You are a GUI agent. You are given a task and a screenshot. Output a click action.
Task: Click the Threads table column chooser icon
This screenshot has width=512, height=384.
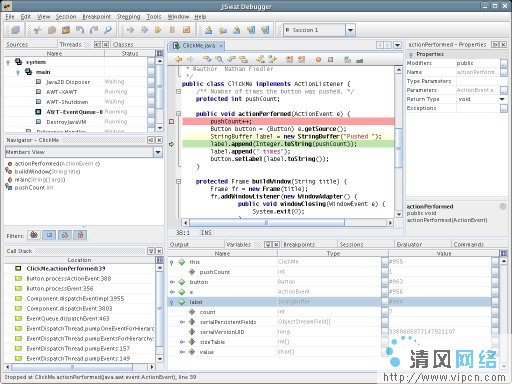(160, 53)
